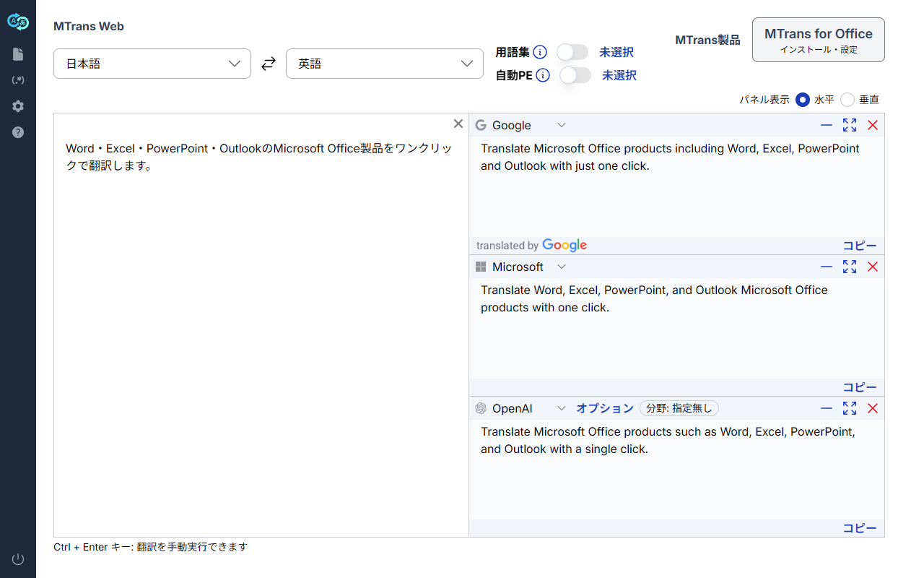Clear the source text with the X
Viewport: 924px width, 578px height.
458,124
